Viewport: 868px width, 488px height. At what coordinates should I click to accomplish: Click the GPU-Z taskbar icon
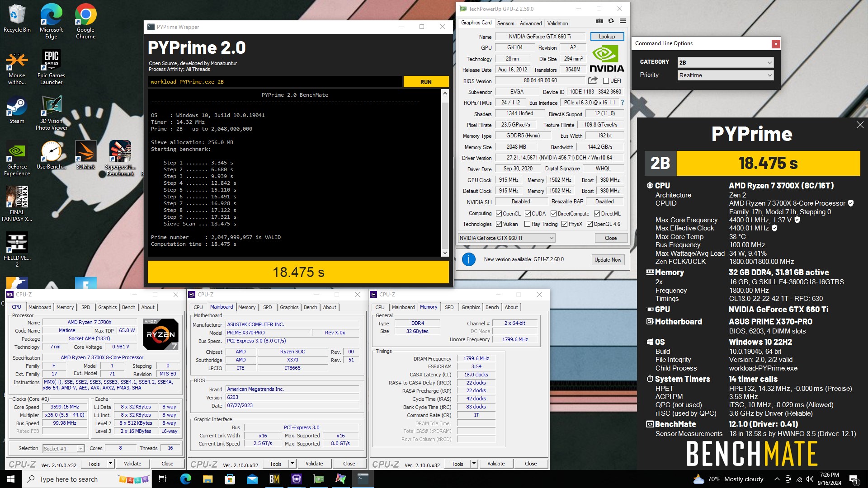coord(319,479)
